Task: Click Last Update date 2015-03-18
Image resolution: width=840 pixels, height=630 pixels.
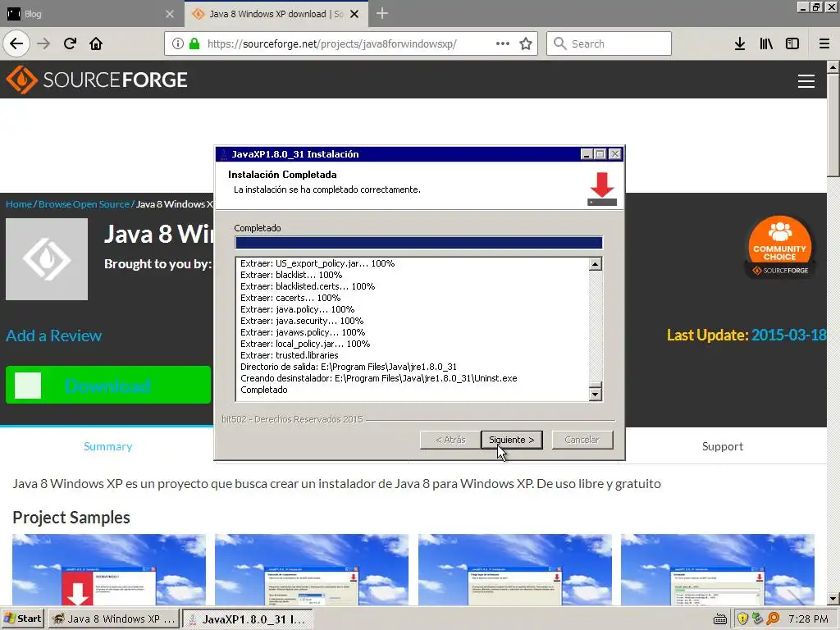Action: (x=788, y=336)
